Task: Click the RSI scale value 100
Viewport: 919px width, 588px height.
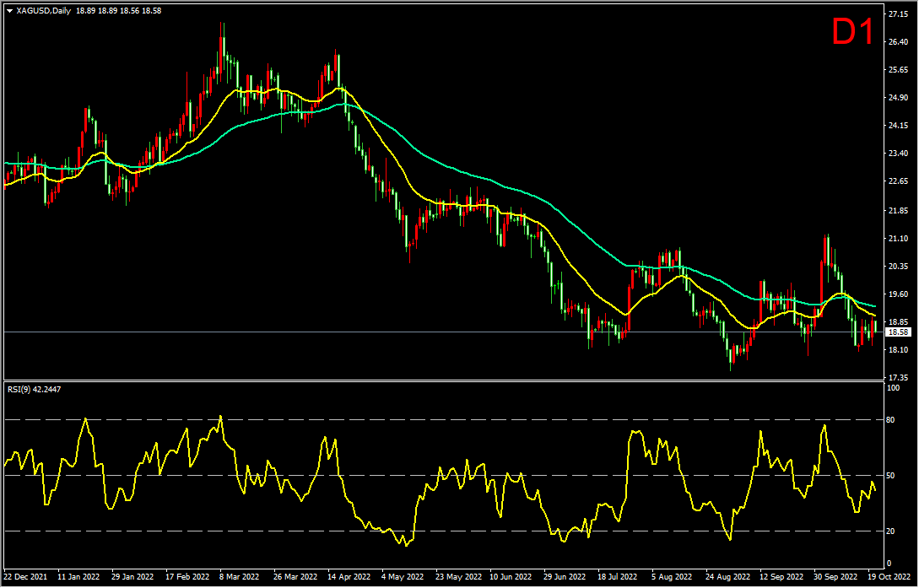Action: (x=893, y=388)
